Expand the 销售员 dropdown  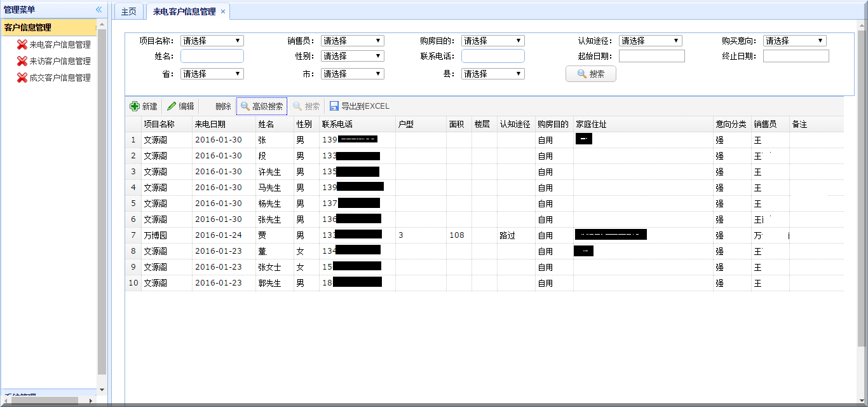click(x=352, y=41)
